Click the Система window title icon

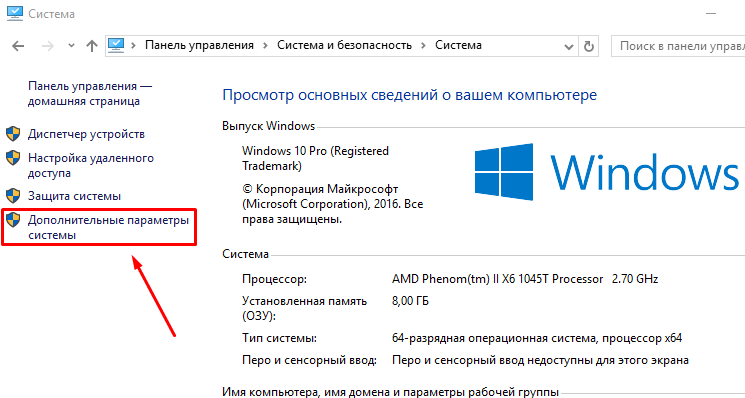click(13, 13)
